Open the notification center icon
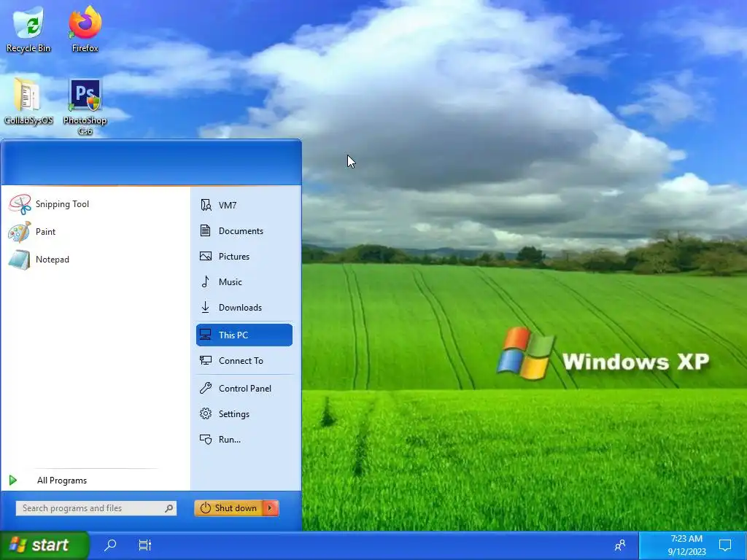Viewport: 747px width, 560px height. [x=725, y=545]
